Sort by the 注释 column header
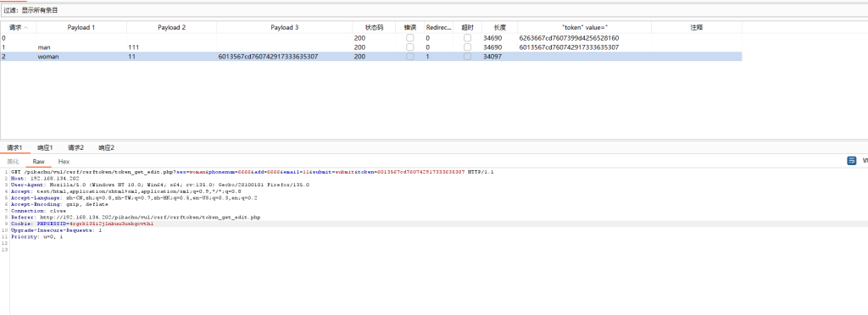868x315 pixels. pos(697,27)
